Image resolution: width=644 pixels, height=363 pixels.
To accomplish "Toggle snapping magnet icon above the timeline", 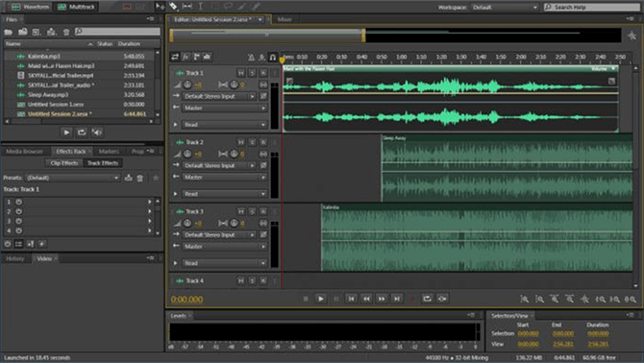I will (273, 57).
